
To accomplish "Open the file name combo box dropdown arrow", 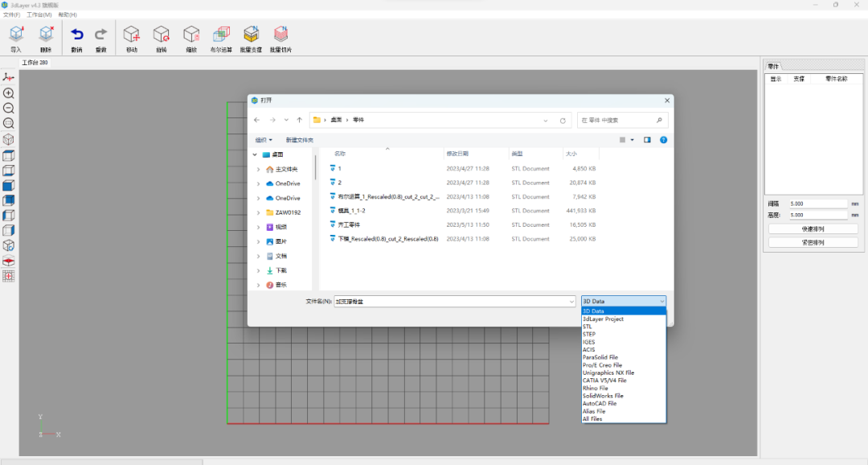I will pos(571,302).
